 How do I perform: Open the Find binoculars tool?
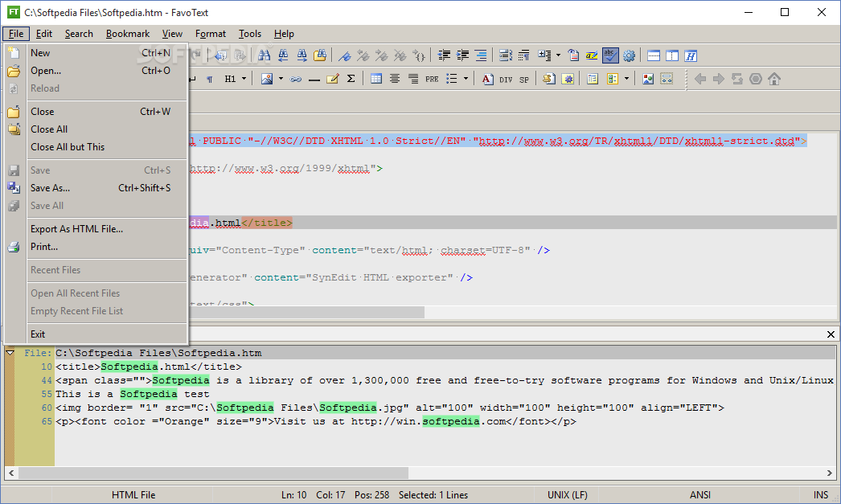pyautogui.click(x=264, y=55)
